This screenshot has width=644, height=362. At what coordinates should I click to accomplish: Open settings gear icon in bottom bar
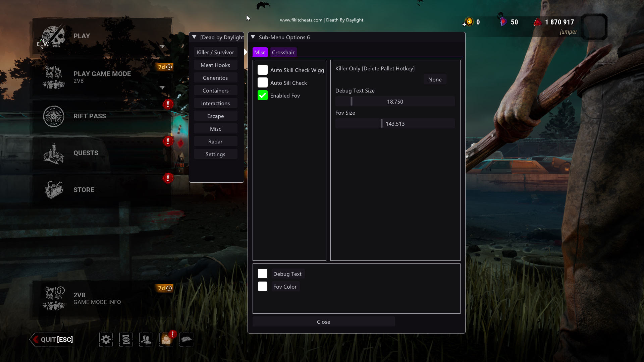pyautogui.click(x=106, y=340)
